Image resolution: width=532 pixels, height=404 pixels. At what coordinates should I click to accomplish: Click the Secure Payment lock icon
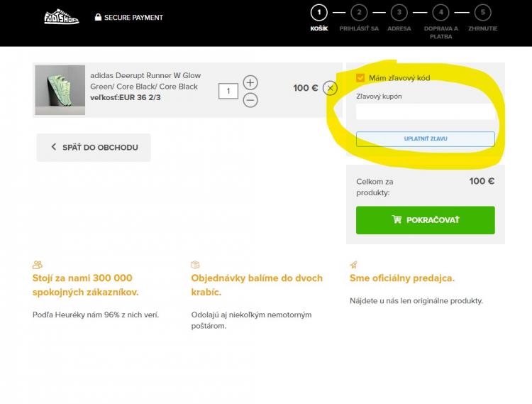[98, 17]
